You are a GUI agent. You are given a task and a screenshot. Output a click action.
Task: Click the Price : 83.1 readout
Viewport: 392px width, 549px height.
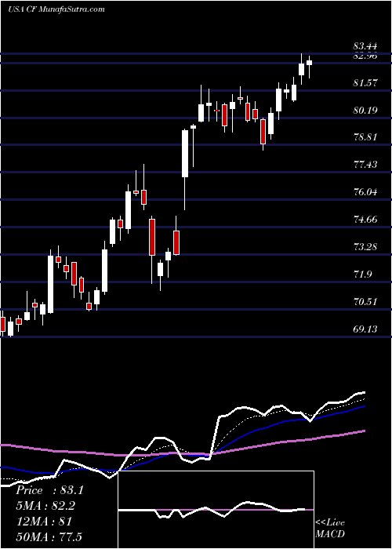49,490
